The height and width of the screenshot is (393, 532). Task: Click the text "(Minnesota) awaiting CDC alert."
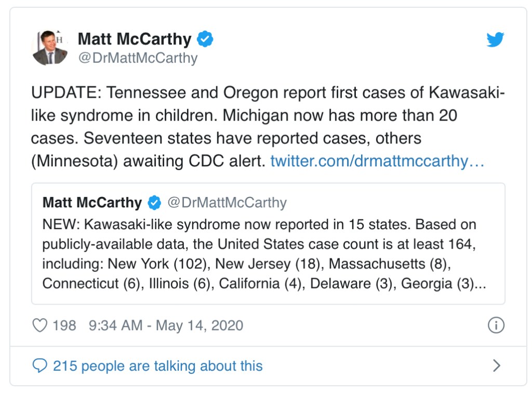click(x=148, y=161)
